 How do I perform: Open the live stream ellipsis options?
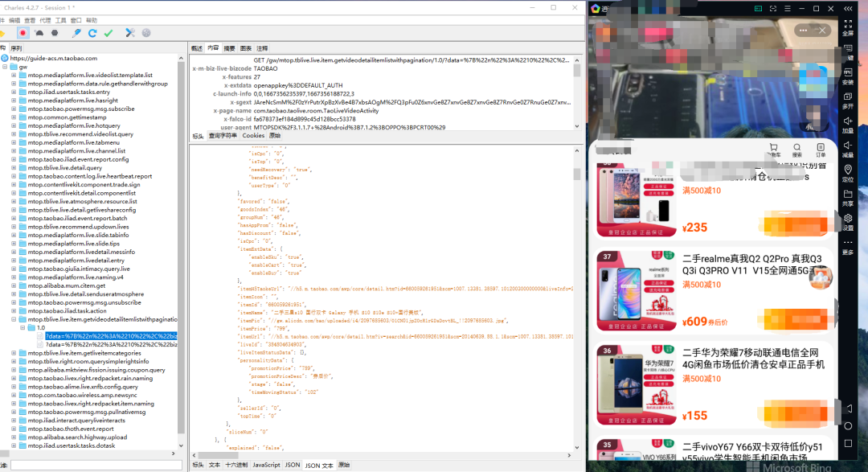[x=803, y=31]
